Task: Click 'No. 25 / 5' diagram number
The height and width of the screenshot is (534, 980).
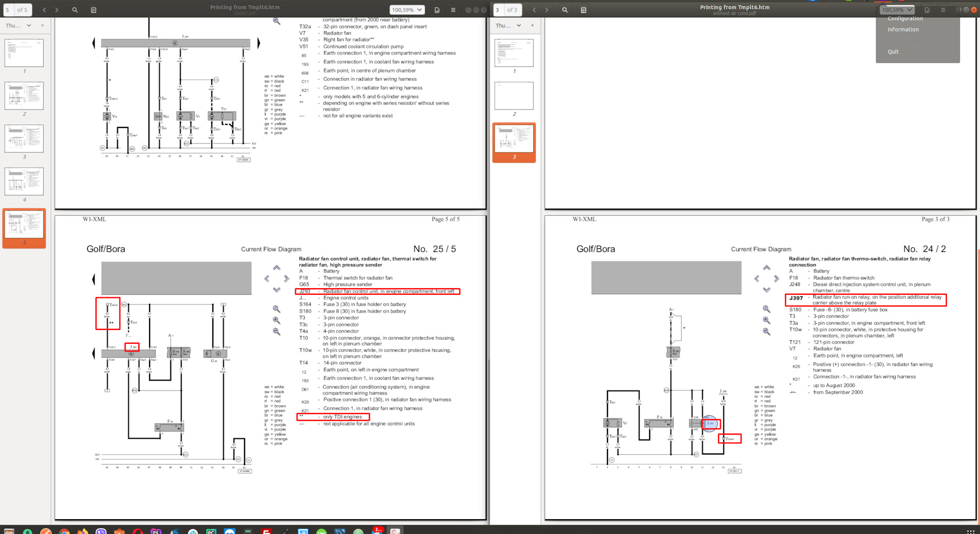Action: pyautogui.click(x=435, y=249)
